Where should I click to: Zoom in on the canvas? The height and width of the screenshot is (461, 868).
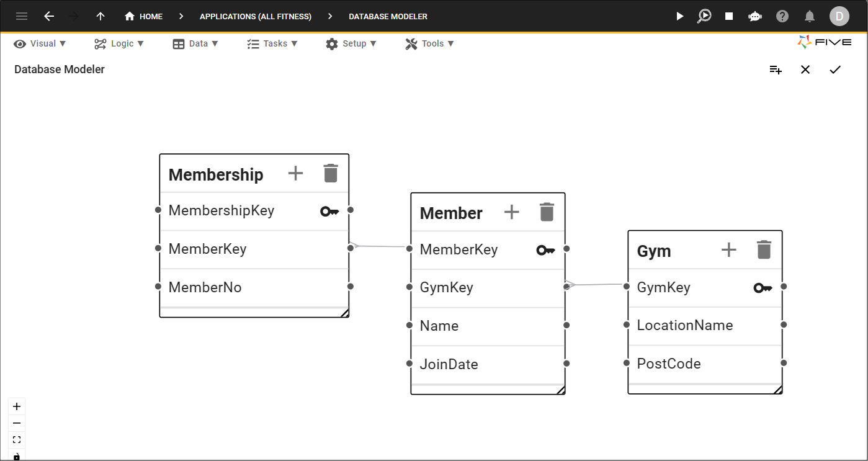coord(17,406)
